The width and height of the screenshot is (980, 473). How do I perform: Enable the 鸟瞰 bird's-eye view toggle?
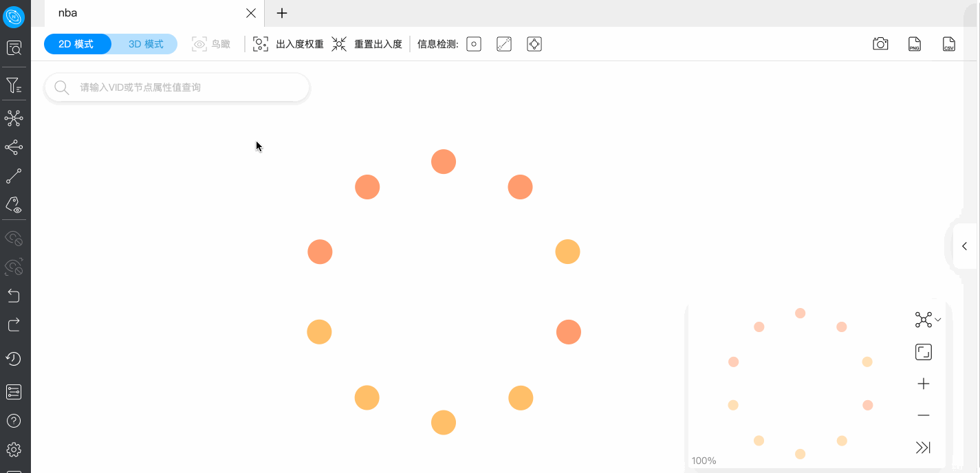pos(210,43)
